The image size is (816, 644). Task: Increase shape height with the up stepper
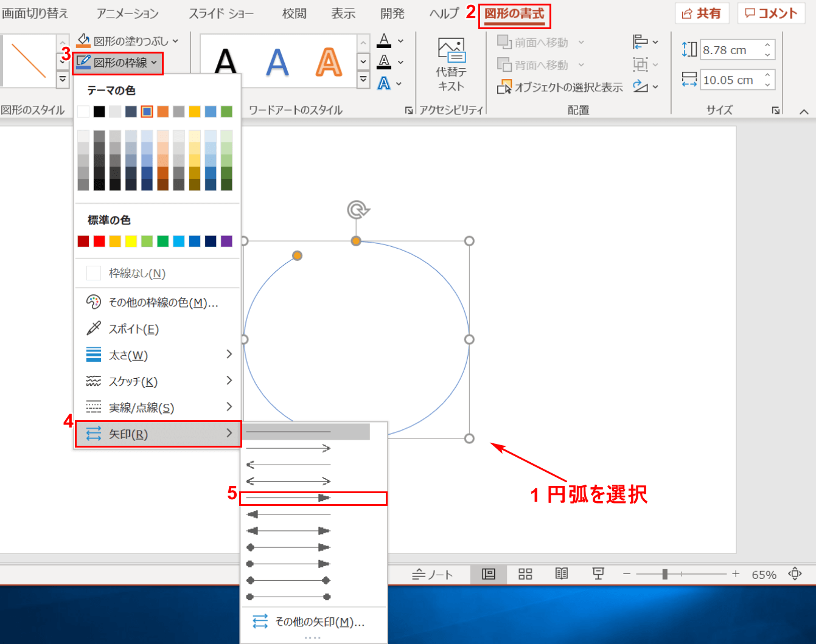click(768, 45)
